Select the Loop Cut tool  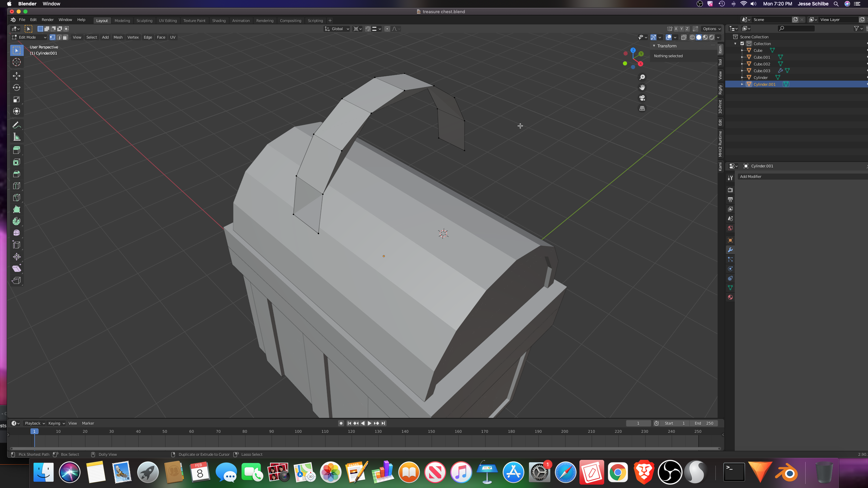pos(16,186)
